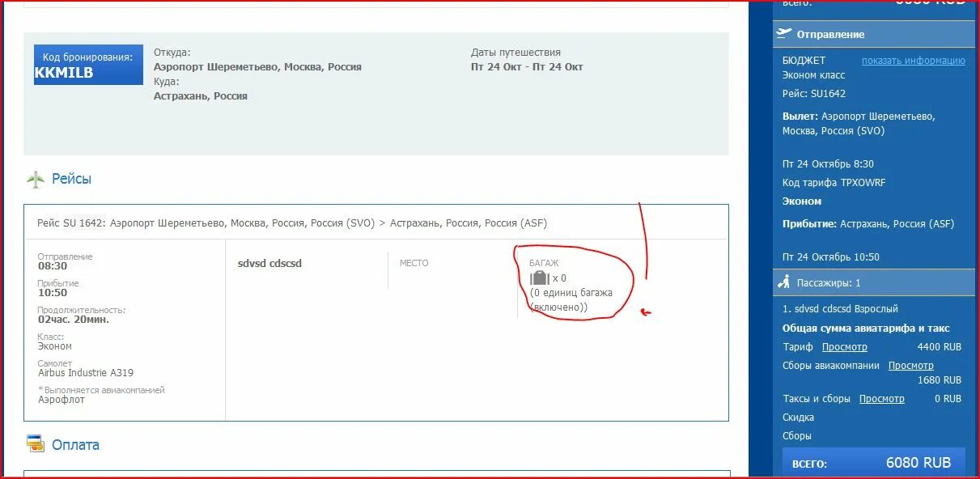The image size is (980, 479).
Task: Click the class value Эконом in flight details
Action: (55, 346)
